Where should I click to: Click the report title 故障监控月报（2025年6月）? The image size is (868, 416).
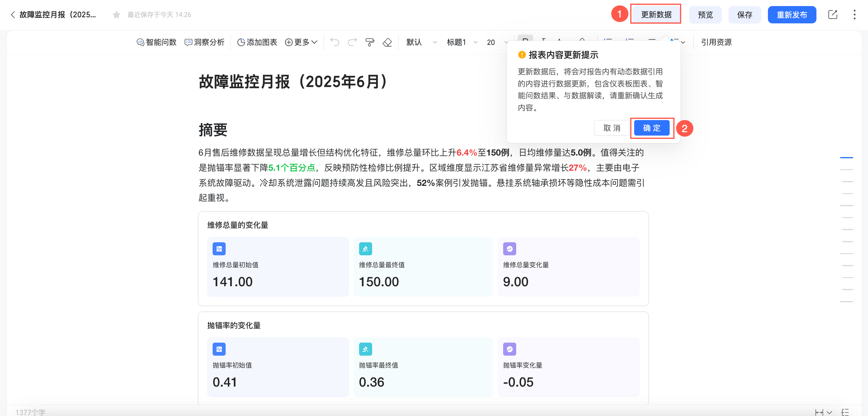(293, 82)
